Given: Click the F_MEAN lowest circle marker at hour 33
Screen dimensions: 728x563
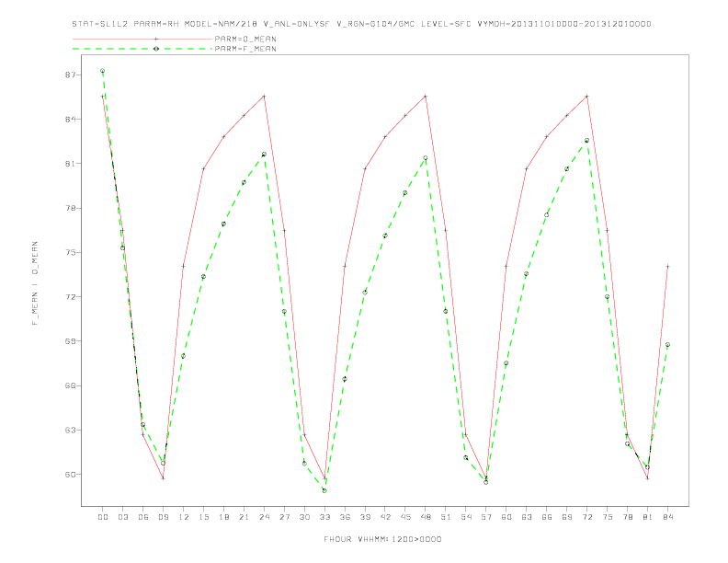Looking at the screenshot, I should pyautogui.click(x=324, y=490).
